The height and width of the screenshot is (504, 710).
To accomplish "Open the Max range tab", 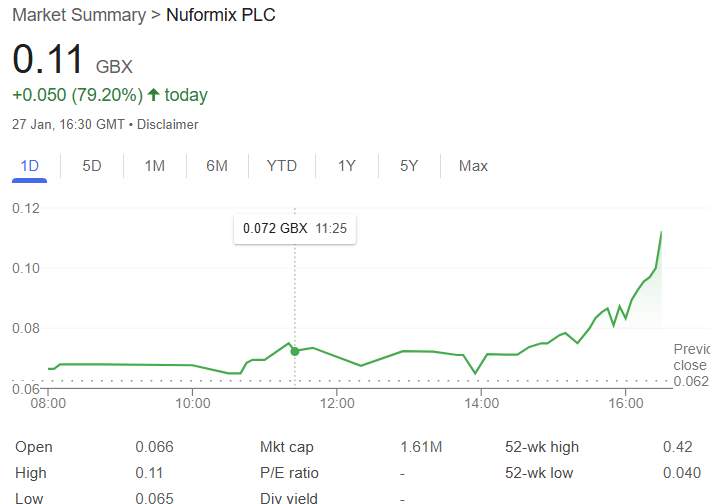I will (x=473, y=166).
